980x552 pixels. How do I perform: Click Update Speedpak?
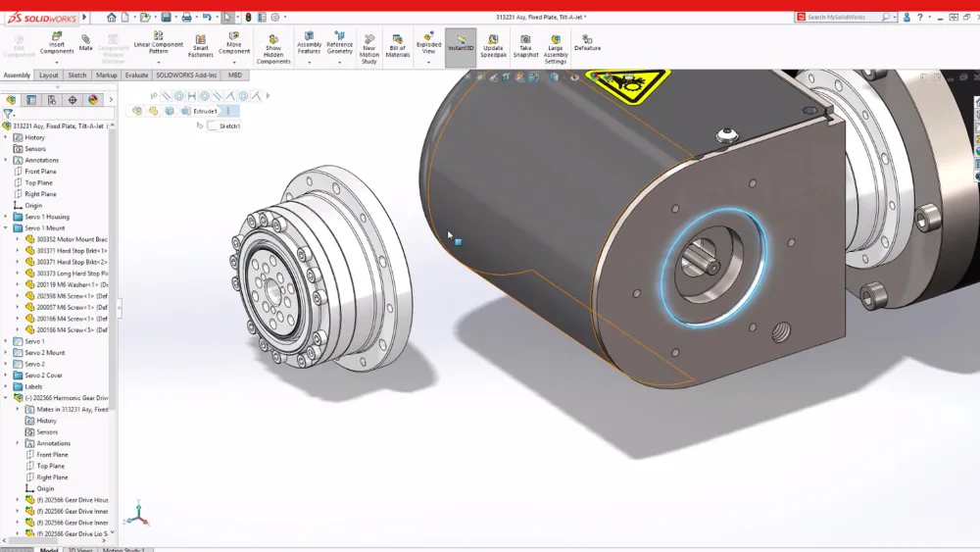click(x=493, y=46)
